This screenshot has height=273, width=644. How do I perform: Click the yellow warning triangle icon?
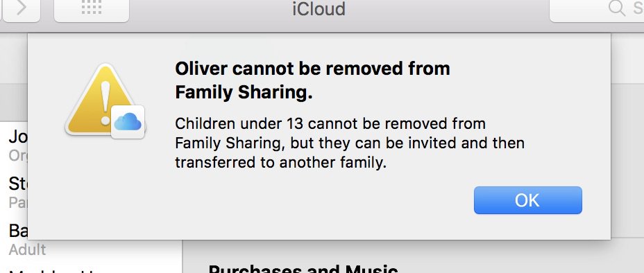pos(100,100)
